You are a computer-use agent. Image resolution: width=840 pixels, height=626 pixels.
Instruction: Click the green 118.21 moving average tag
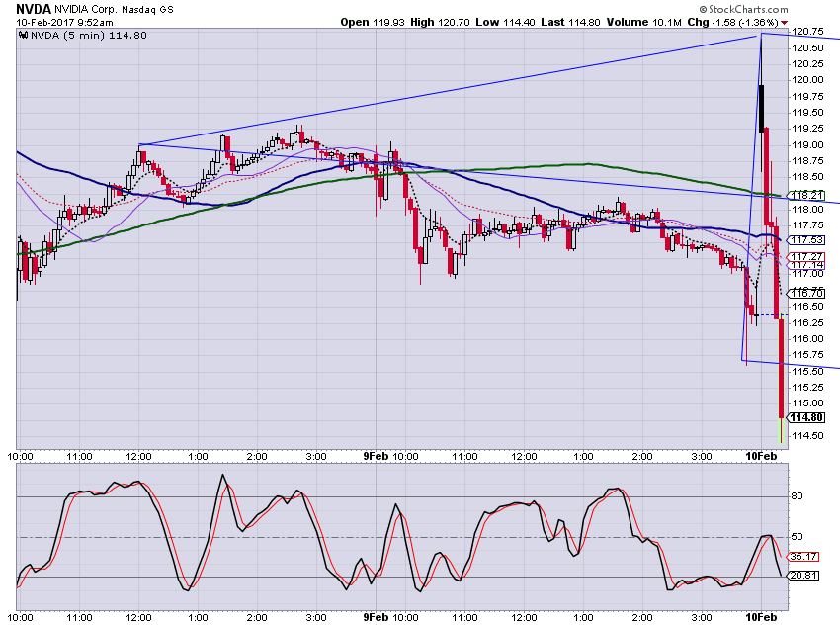[806, 195]
